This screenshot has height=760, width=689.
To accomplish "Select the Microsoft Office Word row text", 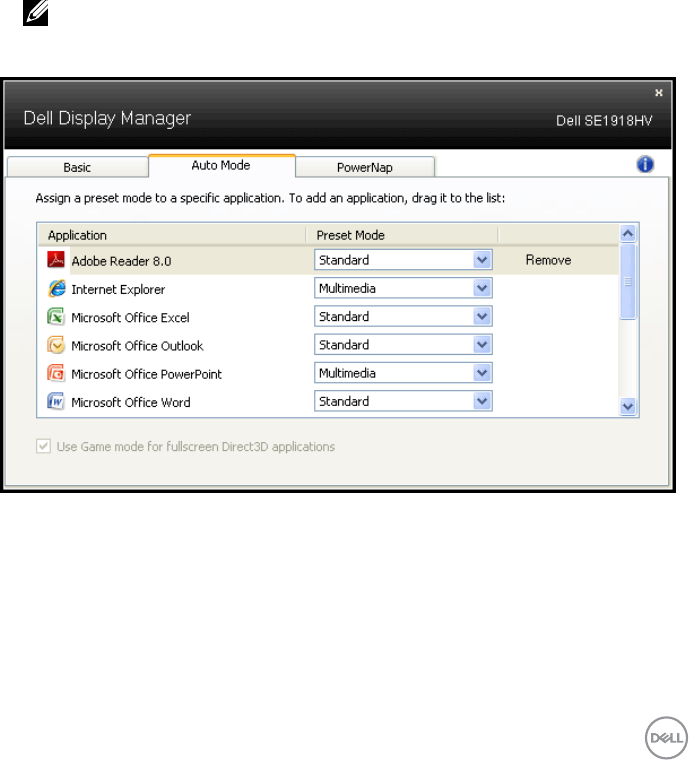I will point(131,402).
